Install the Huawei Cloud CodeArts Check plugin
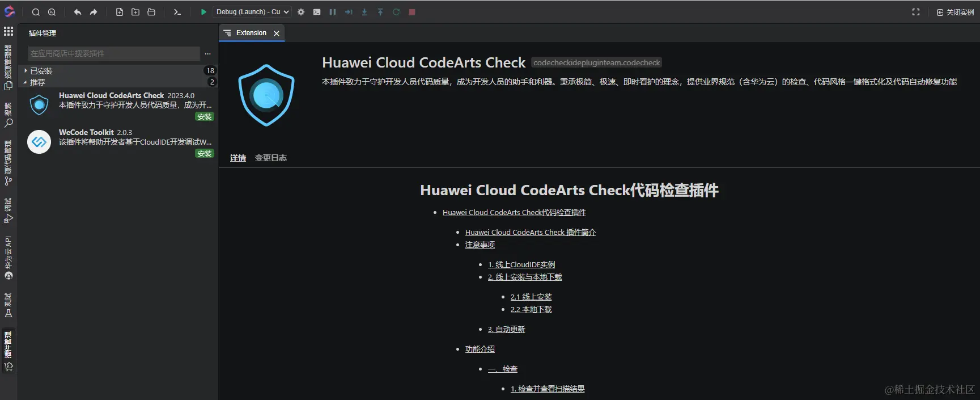980x400 pixels. point(205,117)
